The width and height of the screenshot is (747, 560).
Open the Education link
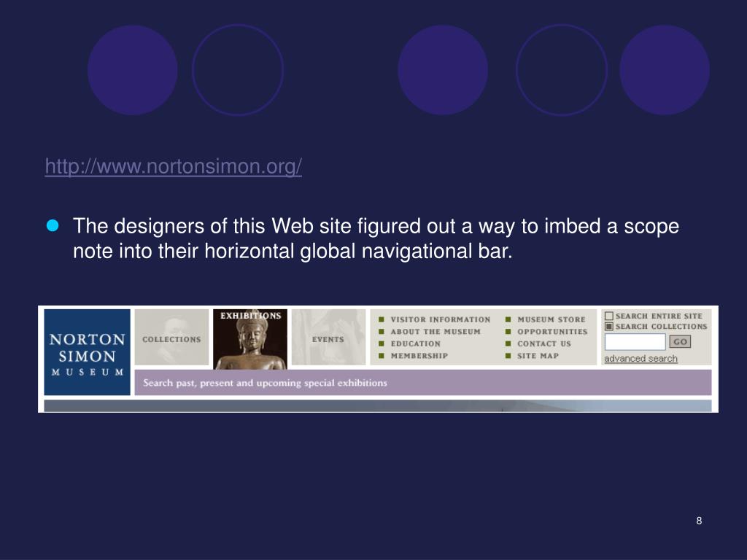pyautogui.click(x=415, y=343)
